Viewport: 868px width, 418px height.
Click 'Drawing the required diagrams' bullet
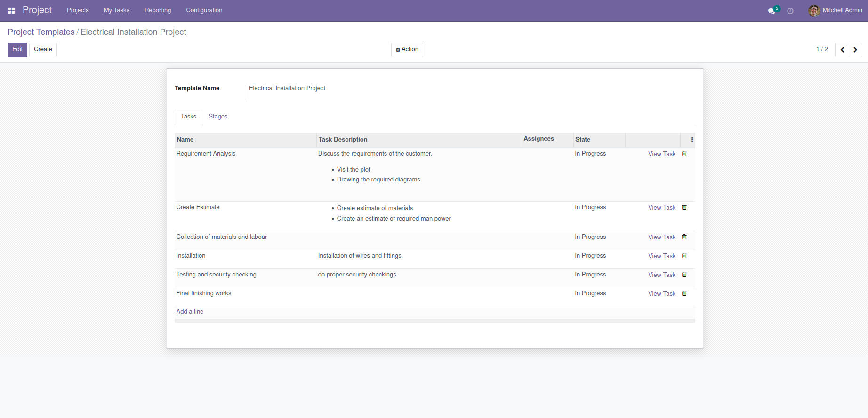point(378,180)
